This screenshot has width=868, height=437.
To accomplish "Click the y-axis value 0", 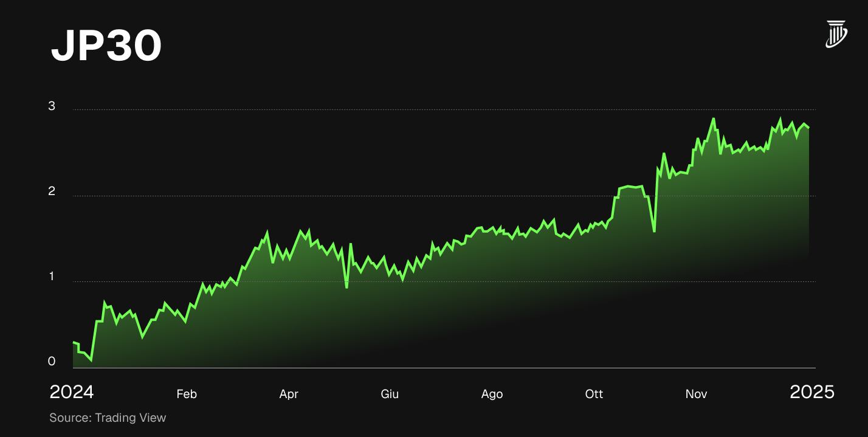I will click(x=52, y=362).
